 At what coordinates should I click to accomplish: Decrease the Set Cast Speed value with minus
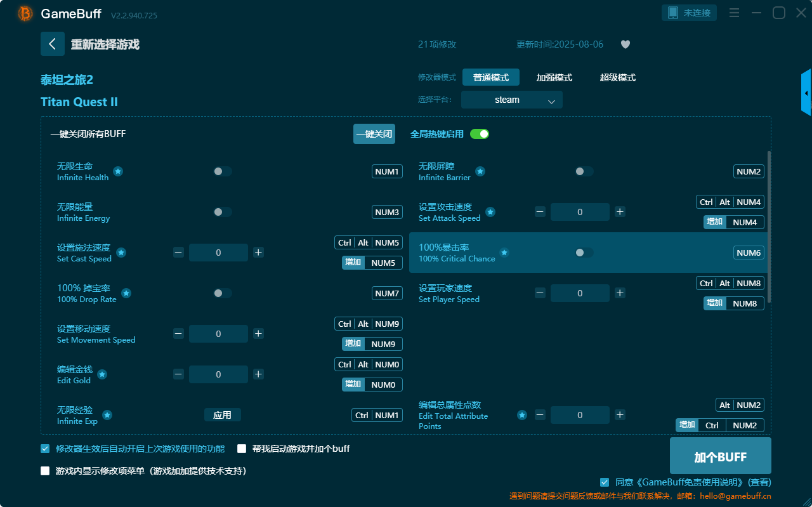pos(178,253)
